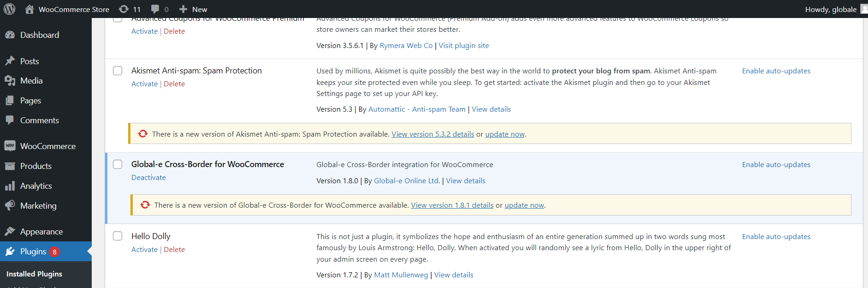Enable auto-updates for Global-e Cross-Border
The image size is (868, 288).
(x=776, y=164)
